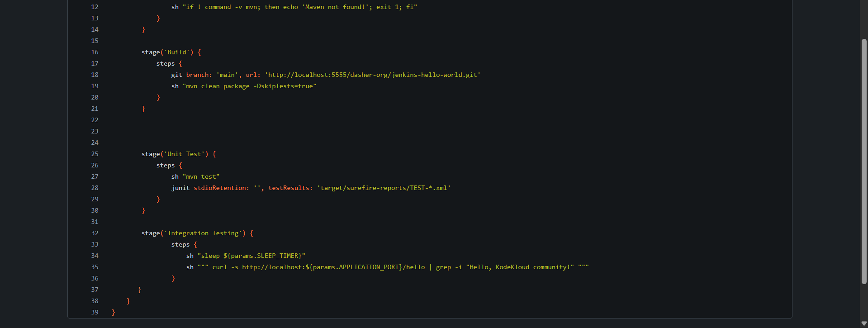
Task: Click line number 28 beside junit step
Action: (x=95, y=188)
